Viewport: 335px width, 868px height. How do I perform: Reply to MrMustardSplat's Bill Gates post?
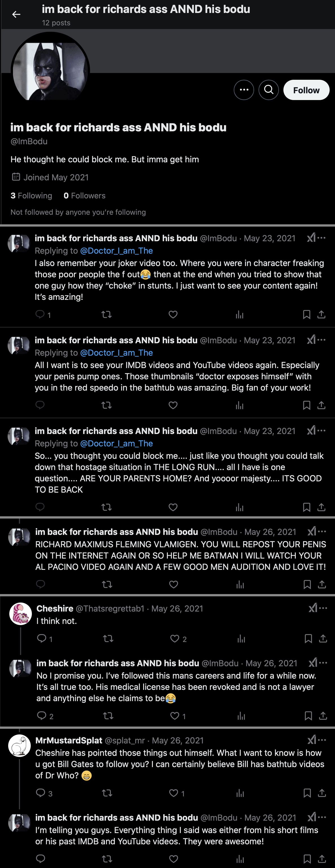coord(40,793)
